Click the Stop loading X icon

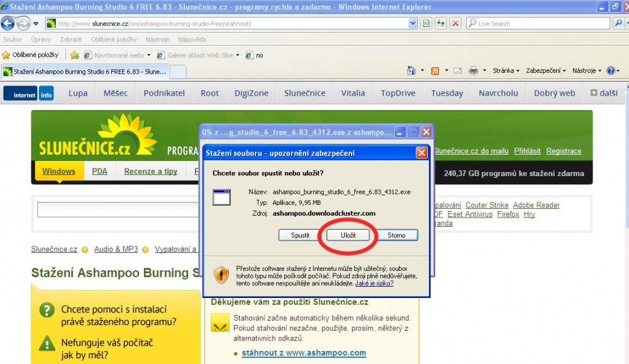click(455, 23)
